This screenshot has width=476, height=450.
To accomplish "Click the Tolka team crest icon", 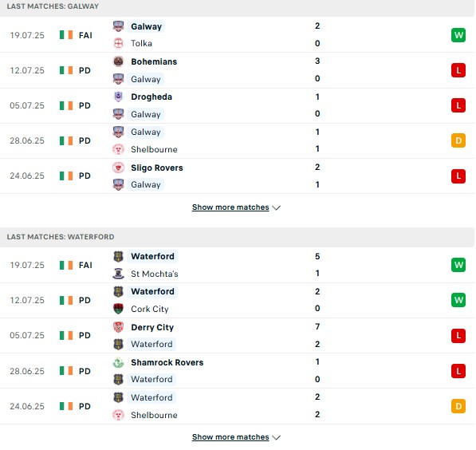I will tap(118, 43).
